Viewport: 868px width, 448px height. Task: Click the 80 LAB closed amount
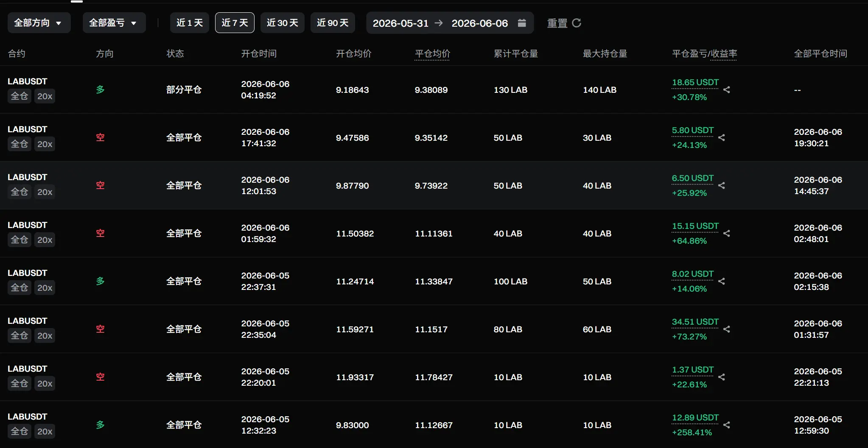[x=508, y=329]
